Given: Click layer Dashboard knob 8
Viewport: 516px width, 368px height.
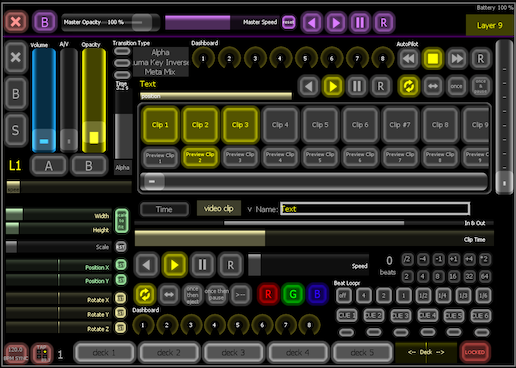Looking at the screenshot, I should point(383,58).
